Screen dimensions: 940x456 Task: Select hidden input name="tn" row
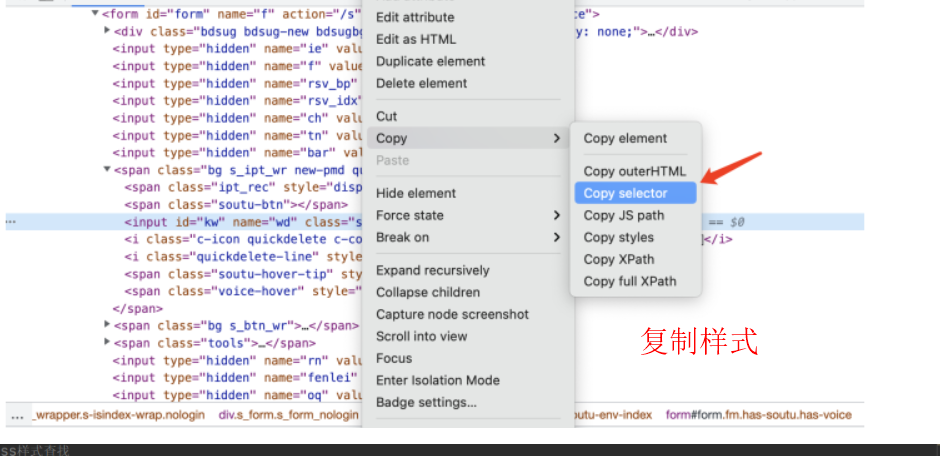[x=237, y=135]
